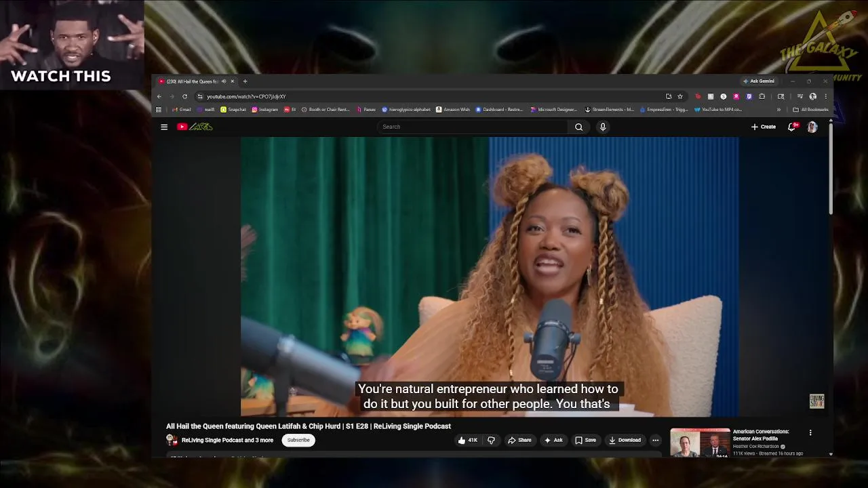868x488 pixels.
Task: Open media controls icon in Chrome toolbar
Action: (800, 96)
